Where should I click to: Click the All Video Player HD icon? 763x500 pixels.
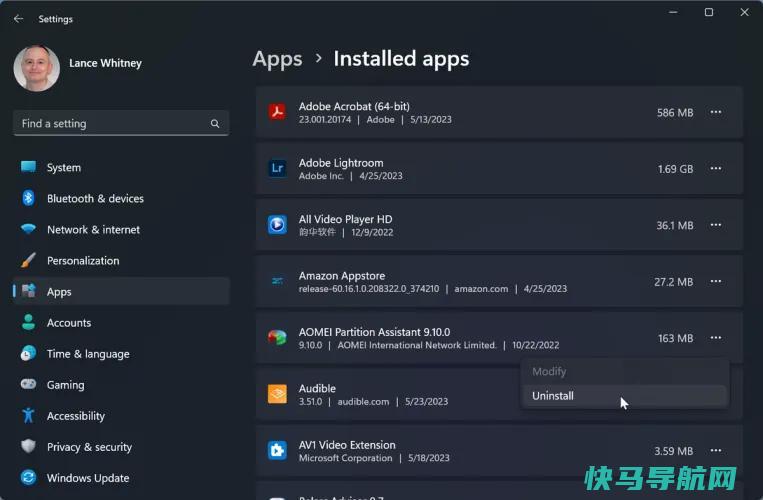pos(277,225)
